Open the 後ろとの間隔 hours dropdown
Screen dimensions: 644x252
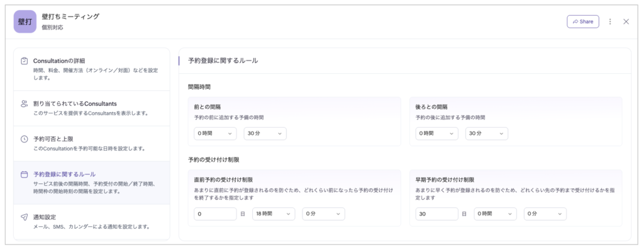[436, 134]
